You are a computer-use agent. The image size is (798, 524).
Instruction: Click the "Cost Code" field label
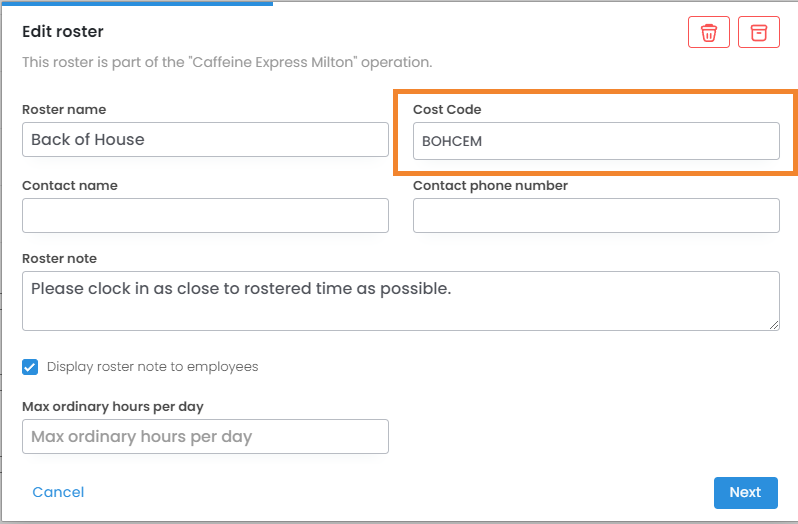coord(447,109)
